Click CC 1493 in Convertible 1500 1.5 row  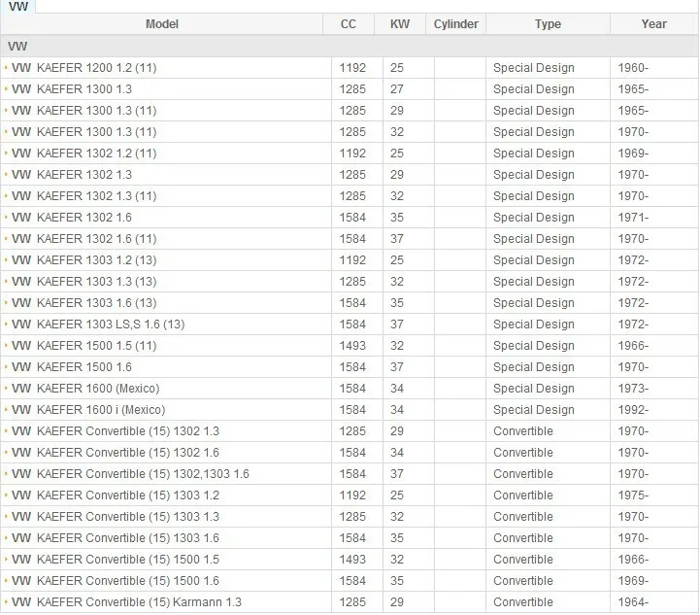tap(352, 560)
